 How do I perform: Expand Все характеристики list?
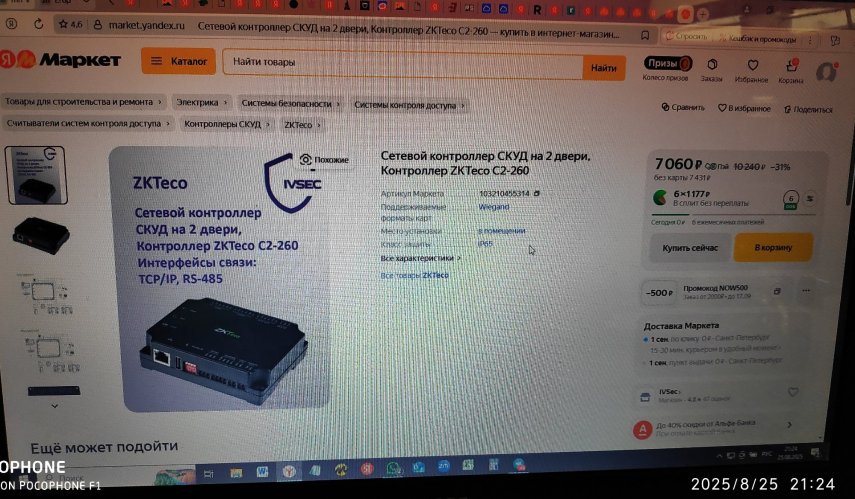click(x=420, y=258)
